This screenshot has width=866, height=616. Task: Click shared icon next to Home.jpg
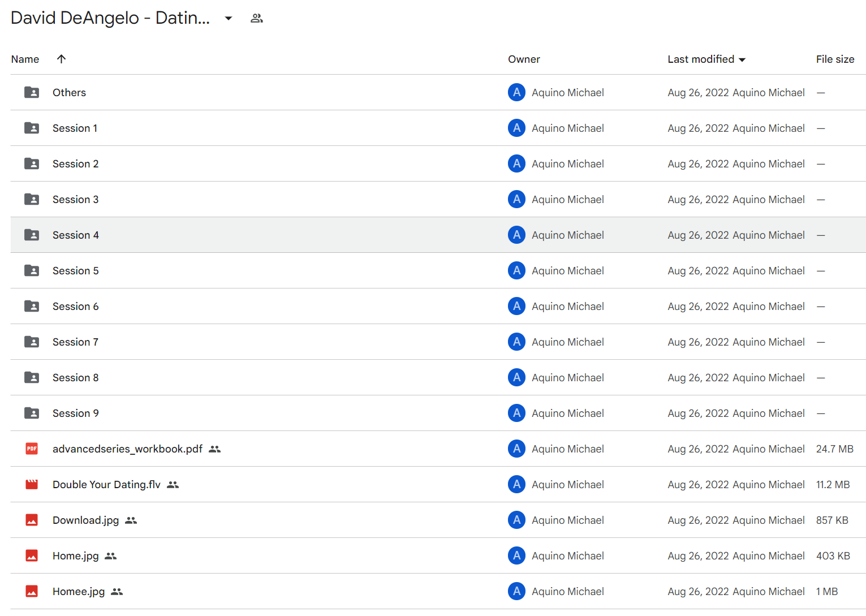click(x=111, y=556)
